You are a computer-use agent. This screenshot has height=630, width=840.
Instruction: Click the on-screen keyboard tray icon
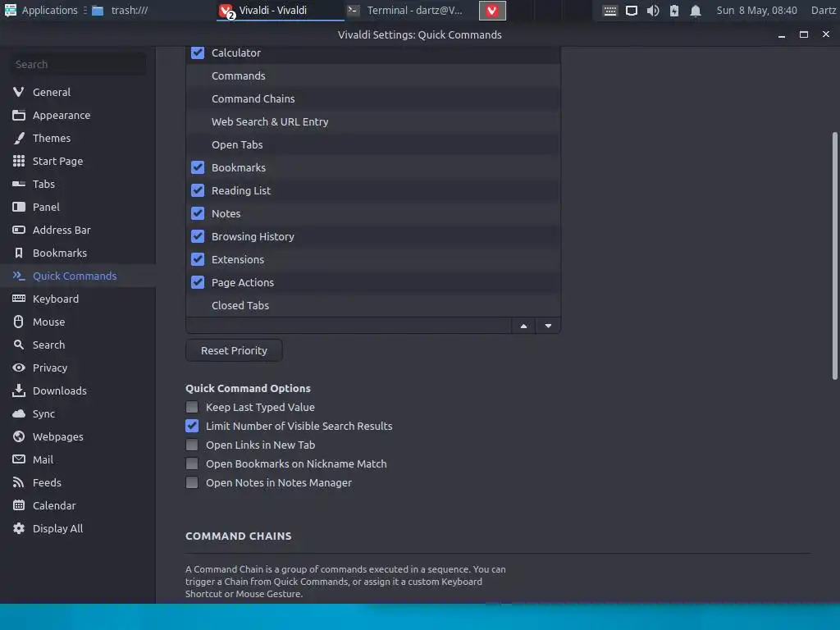click(x=609, y=11)
